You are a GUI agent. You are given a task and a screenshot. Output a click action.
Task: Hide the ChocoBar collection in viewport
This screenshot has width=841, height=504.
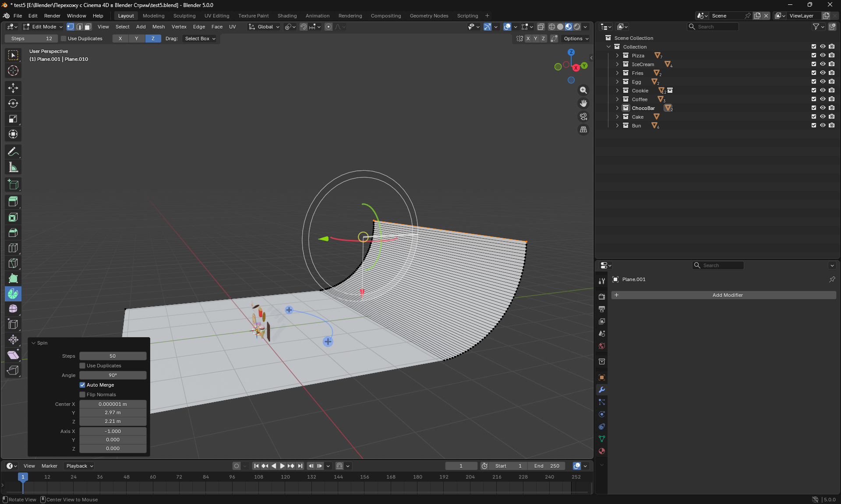click(823, 108)
